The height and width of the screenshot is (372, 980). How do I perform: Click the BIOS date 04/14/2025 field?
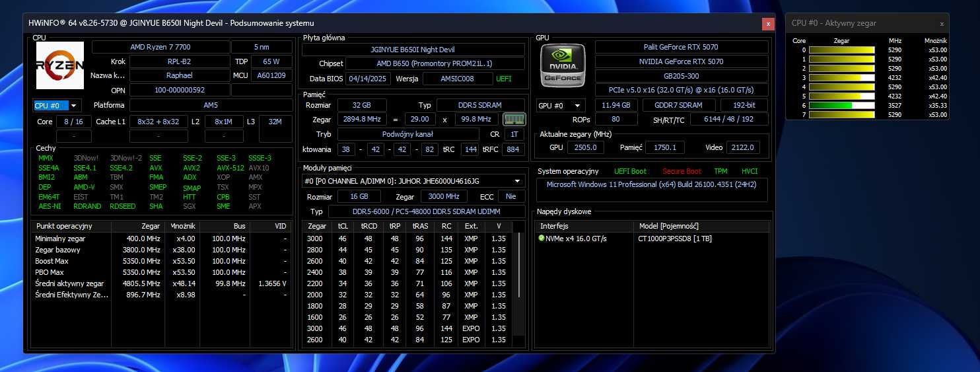[367, 78]
